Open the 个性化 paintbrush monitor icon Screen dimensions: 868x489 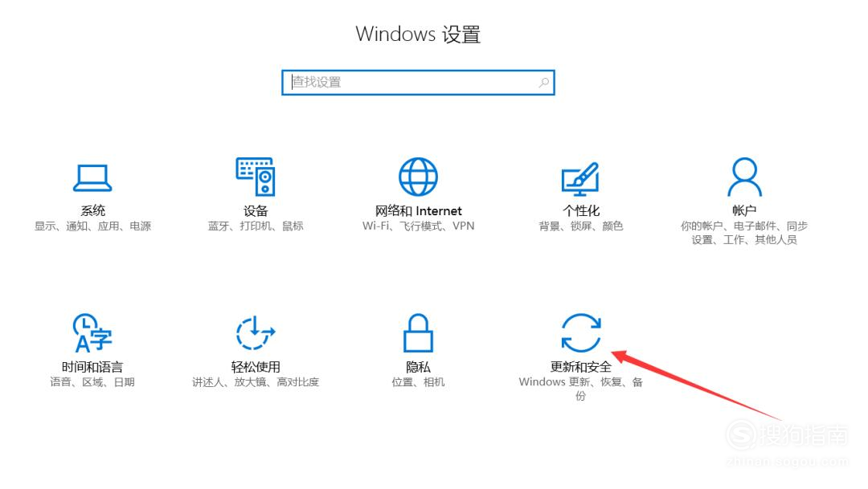pyautogui.click(x=580, y=179)
